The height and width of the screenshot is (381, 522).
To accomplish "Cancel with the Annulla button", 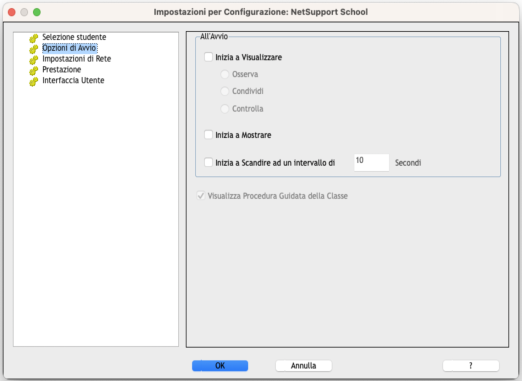I will point(303,366).
